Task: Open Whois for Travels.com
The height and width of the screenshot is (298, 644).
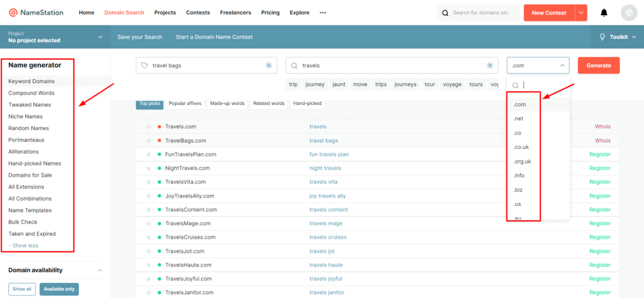Action: (x=602, y=126)
